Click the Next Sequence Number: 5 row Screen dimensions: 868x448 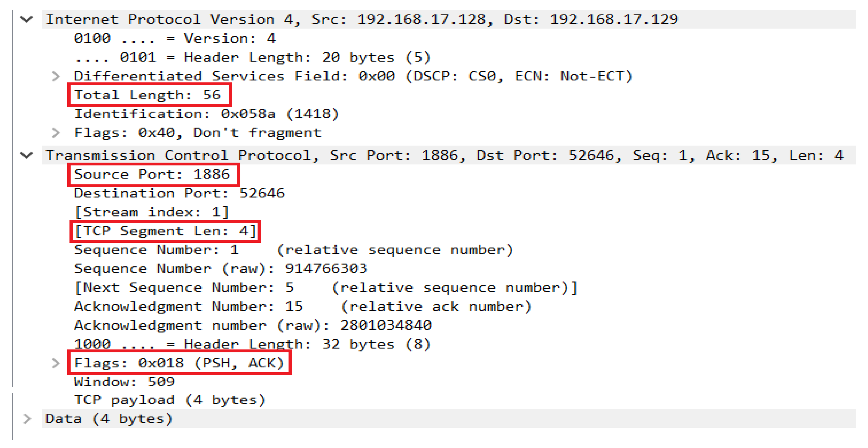326,288
